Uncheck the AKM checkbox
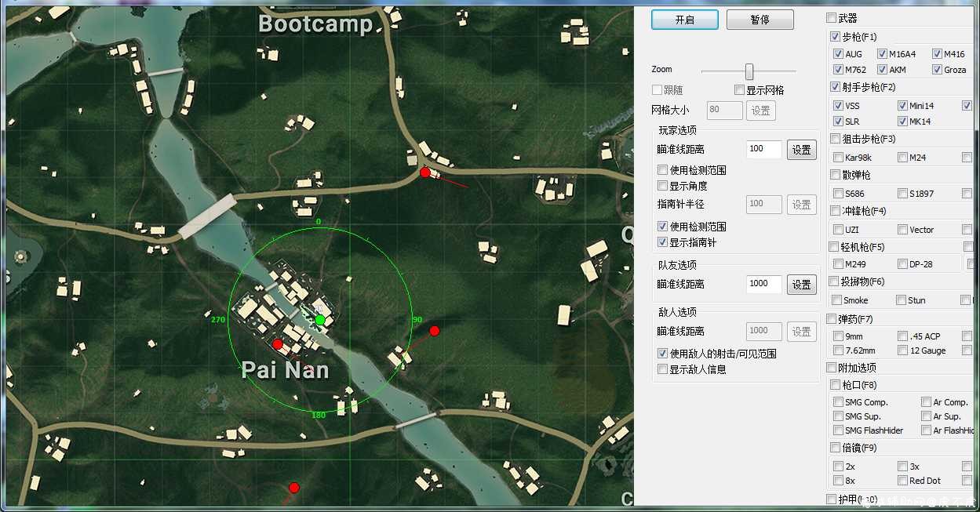Image resolution: width=980 pixels, height=512 pixels. tap(882, 70)
